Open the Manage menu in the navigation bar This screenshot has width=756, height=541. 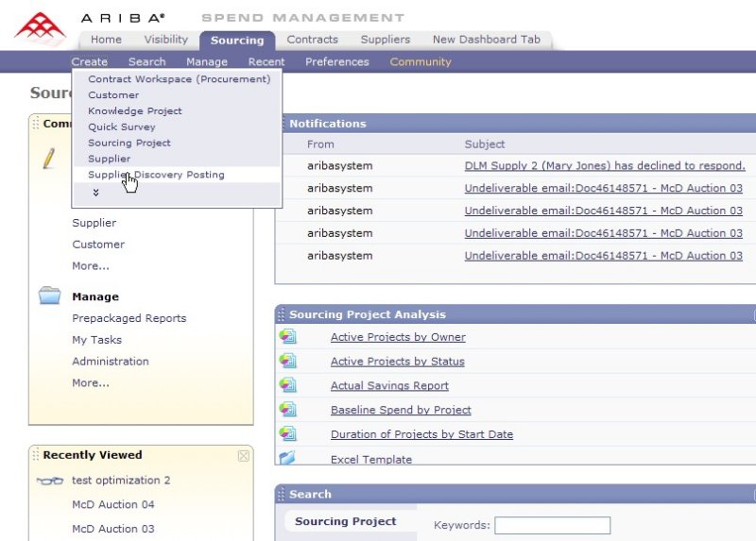207,61
